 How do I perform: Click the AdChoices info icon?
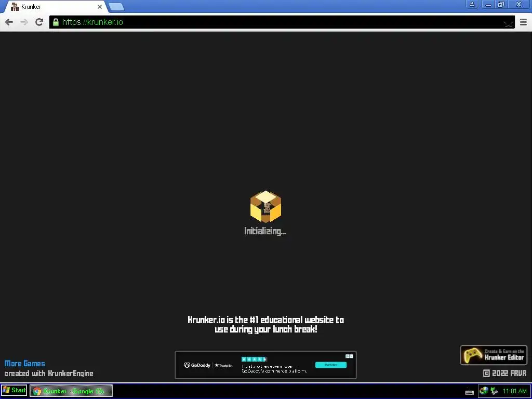[x=348, y=356]
